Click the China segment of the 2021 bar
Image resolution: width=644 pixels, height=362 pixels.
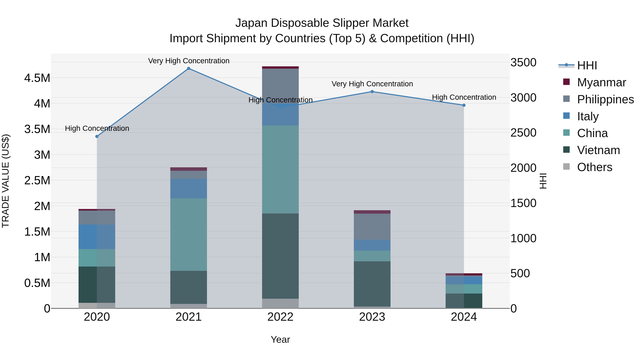point(189,235)
